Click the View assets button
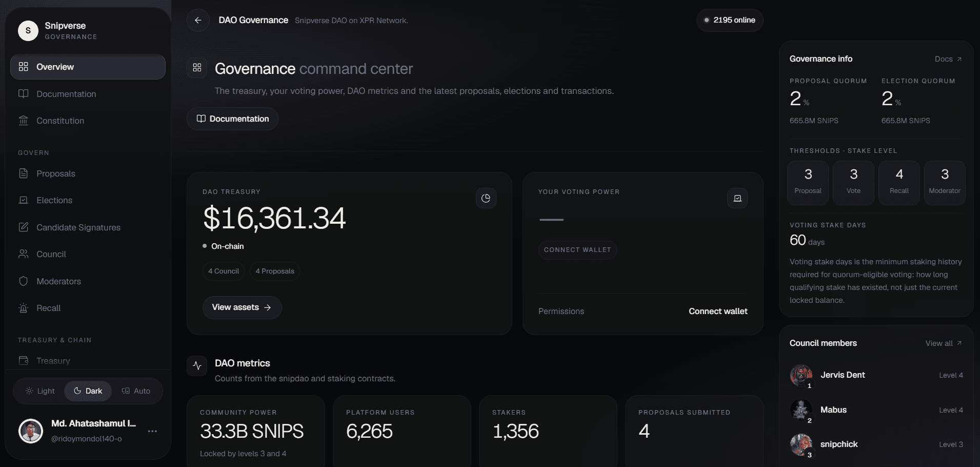Image resolution: width=980 pixels, height=467 pixels. (x=242, y=307)
